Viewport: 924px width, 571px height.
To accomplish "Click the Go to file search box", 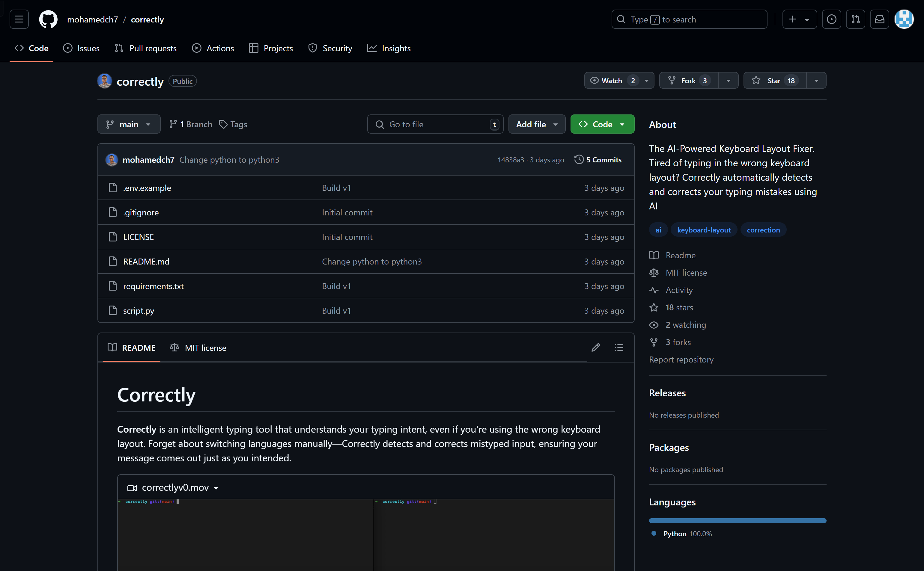I will [x=435, y=124].
